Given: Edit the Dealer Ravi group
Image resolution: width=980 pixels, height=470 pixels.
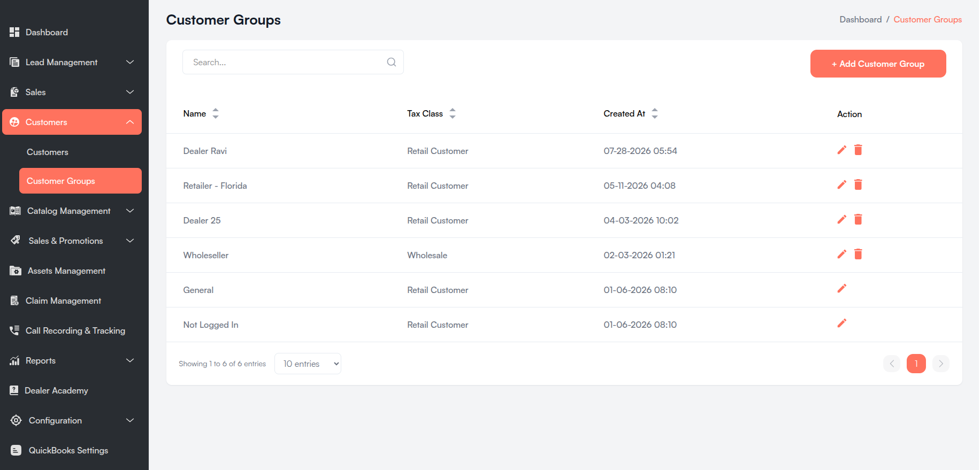Looking at the screenshot, I should pos(841,150).
